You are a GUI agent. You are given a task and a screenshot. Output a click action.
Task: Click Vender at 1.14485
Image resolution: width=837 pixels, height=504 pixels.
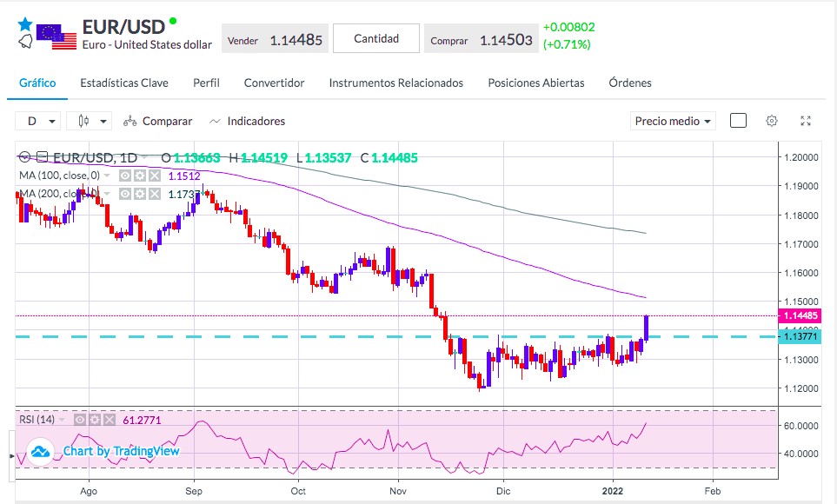[x=275, y=39]
